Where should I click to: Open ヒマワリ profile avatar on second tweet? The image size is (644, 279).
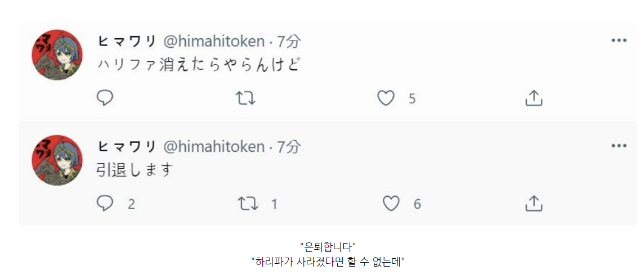pos(57,160)
